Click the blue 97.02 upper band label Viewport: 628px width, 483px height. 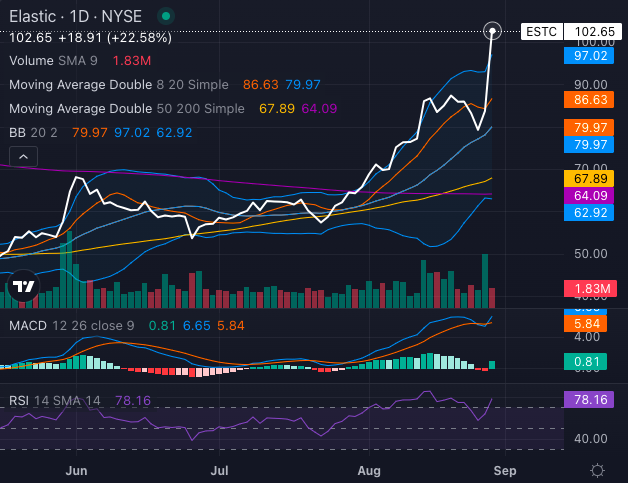pos(589,56)
